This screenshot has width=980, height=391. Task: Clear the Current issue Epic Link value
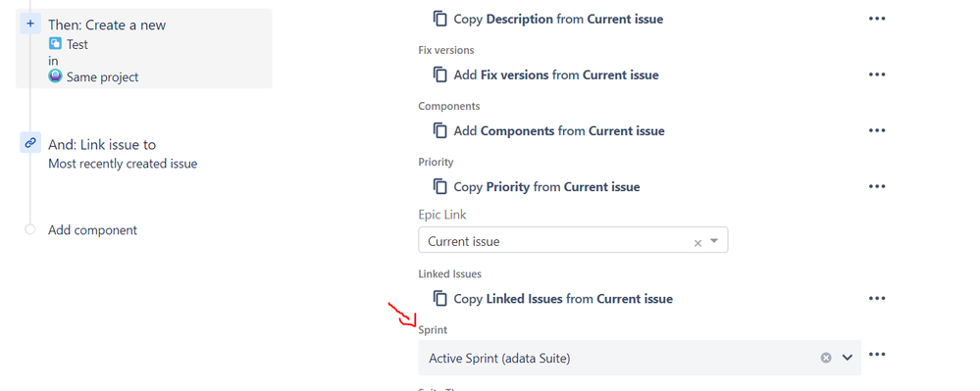point(698,243)
